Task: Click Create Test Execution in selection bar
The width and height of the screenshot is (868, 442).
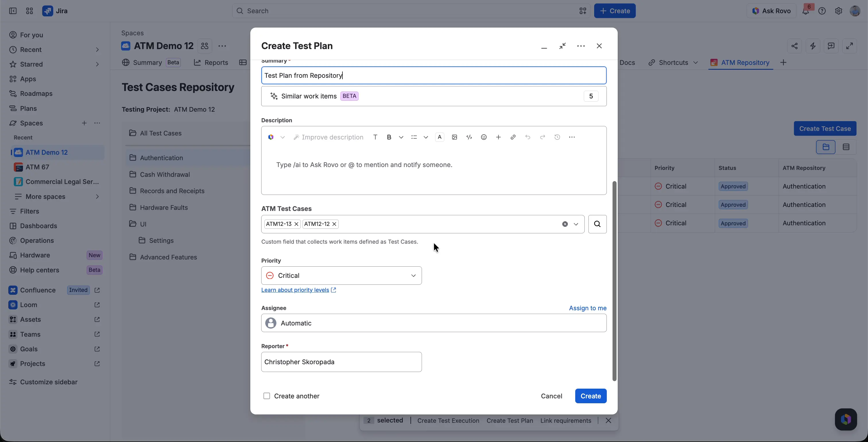Action: tap(448, 420)
